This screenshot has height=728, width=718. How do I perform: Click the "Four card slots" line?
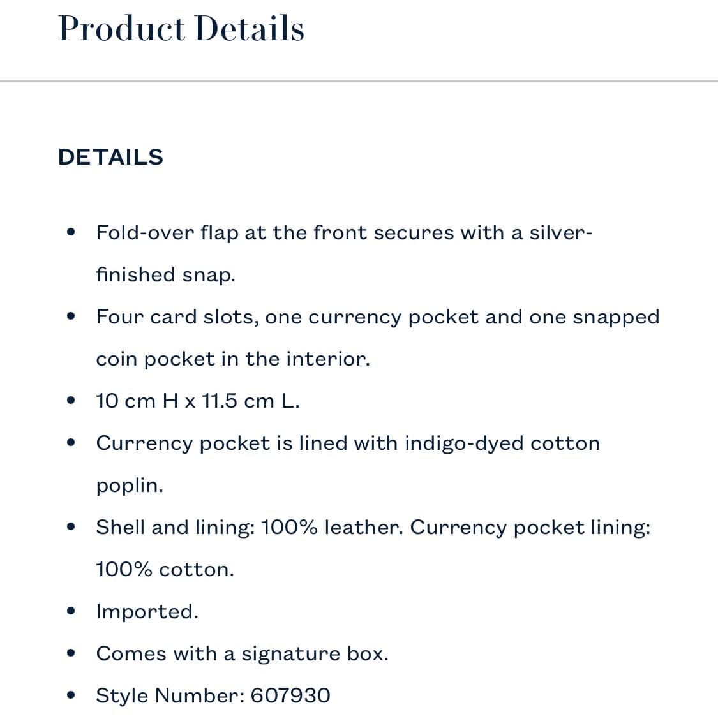[x=377, y=317]
